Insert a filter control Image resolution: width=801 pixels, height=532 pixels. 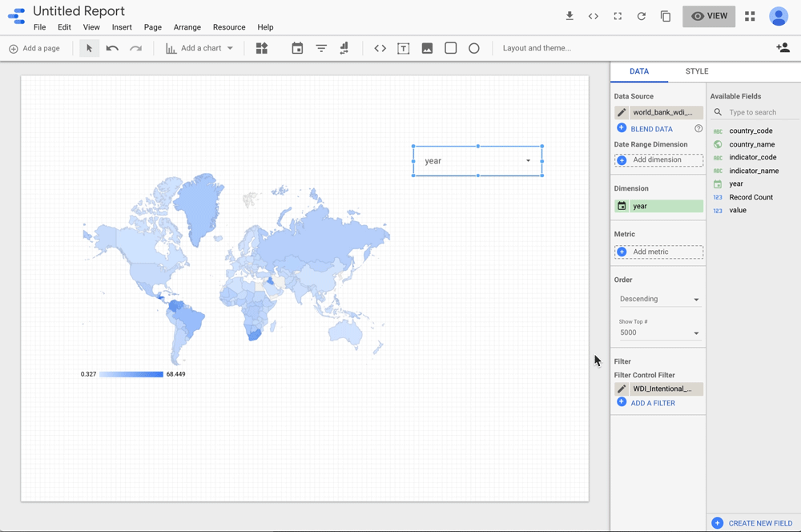coord(321,48)
